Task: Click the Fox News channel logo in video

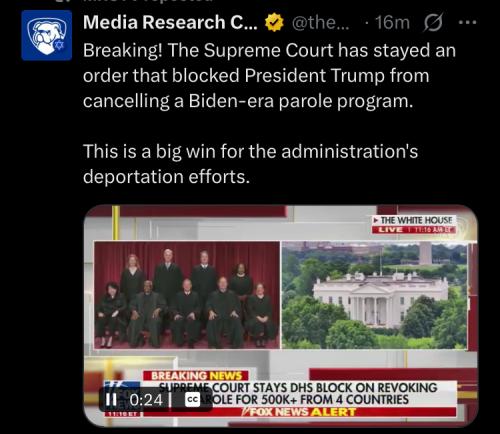Action: 122,397
